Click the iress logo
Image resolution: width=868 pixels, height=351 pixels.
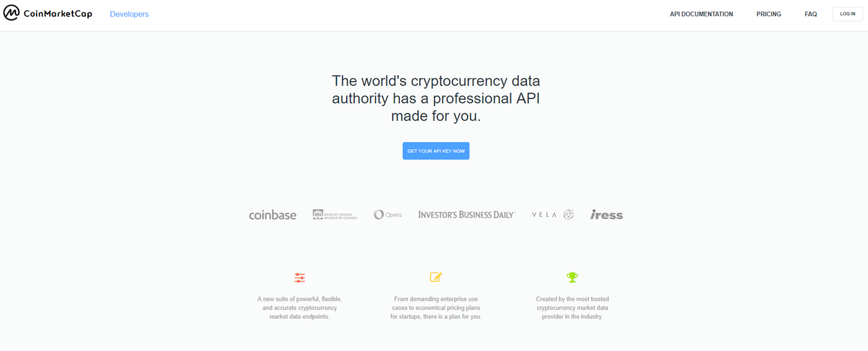coord(606,215)
